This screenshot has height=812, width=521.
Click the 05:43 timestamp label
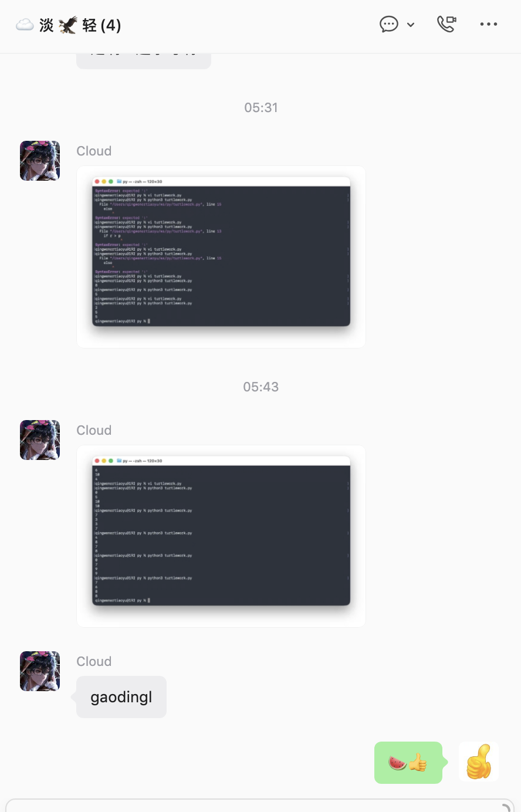261,387
